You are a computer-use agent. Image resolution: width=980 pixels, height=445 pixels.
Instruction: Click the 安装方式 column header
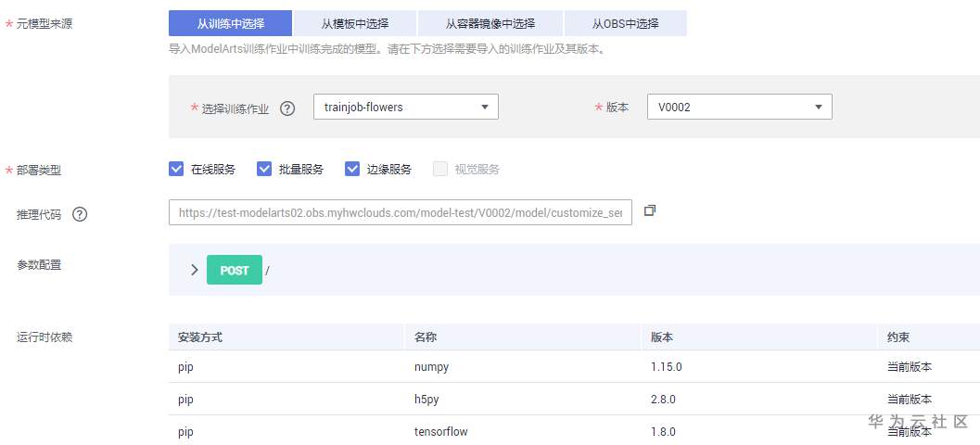200,337
